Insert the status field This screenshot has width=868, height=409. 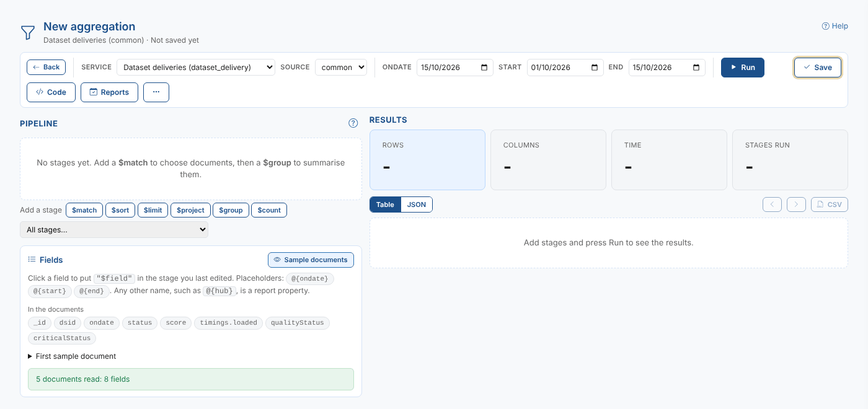coord(139,323)
